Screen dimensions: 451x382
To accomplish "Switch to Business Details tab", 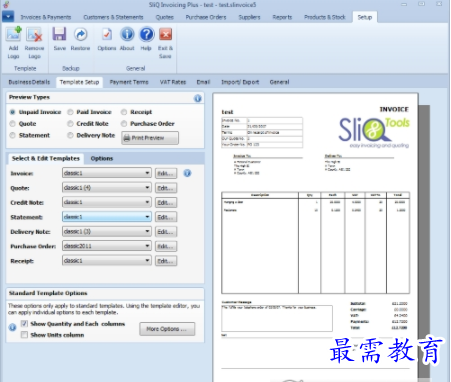I will 29,82.
